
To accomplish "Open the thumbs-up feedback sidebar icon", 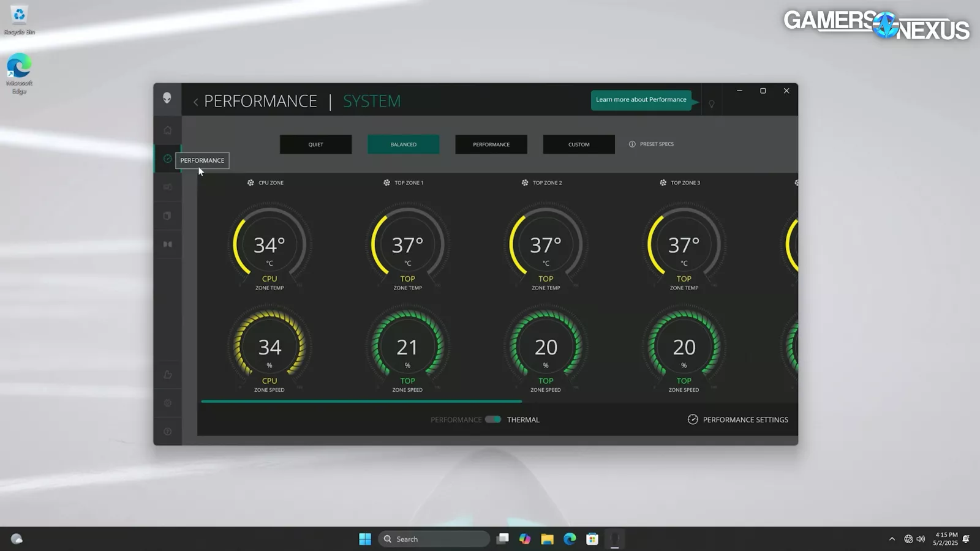I will click(x=167, y=375).
